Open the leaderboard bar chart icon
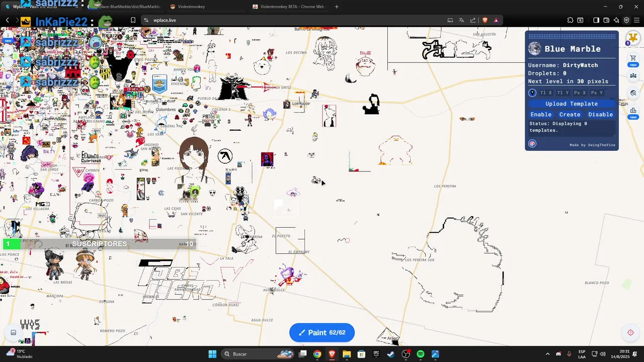This screenshot has height=362, width=644. pyautogui.click(x=633, y=111)
